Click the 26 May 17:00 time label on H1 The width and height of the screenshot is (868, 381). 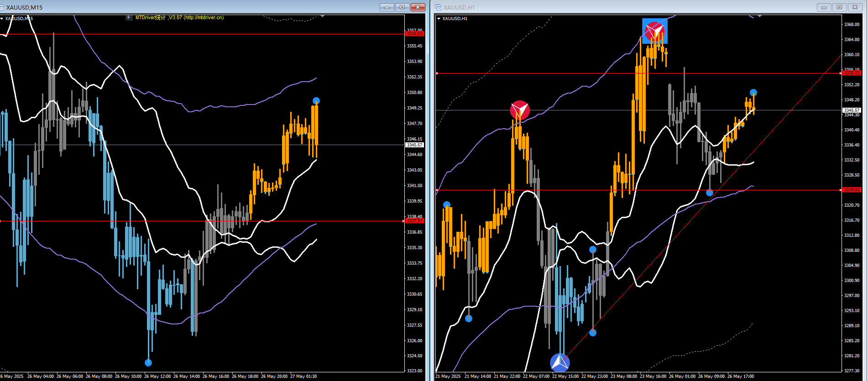click(x=741, y=376)
